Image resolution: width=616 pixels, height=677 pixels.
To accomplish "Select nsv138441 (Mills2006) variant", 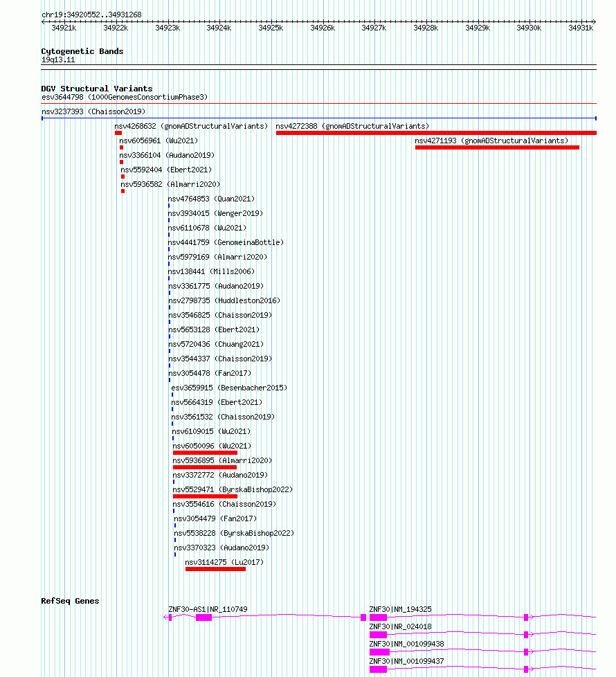I will [x=211, y=271].
